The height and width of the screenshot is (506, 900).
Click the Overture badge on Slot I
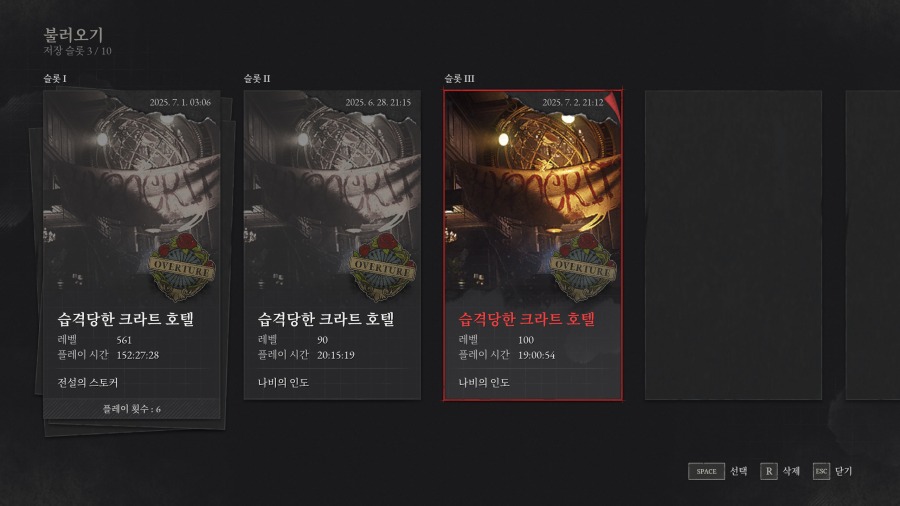pyautogui.click(x=182, y=268)
